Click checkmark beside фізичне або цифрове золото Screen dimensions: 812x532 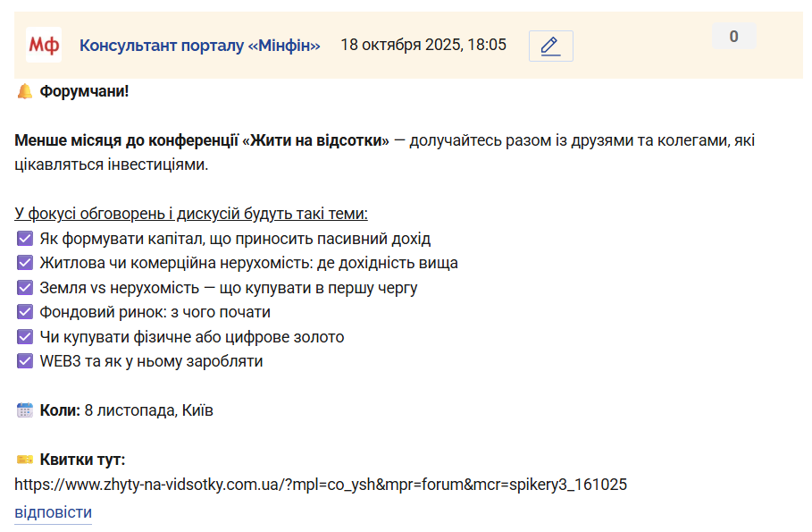(24, 337)
